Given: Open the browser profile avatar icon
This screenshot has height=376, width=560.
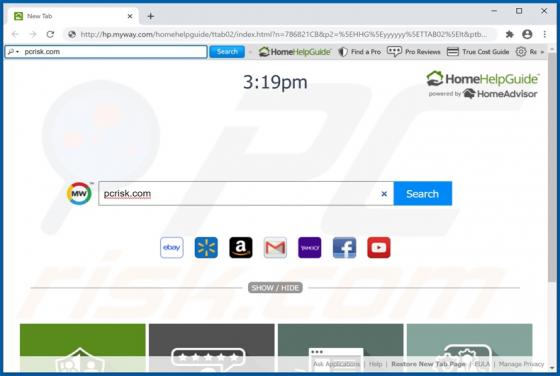Looking at the screenshot, I should (x=527, y=34).
